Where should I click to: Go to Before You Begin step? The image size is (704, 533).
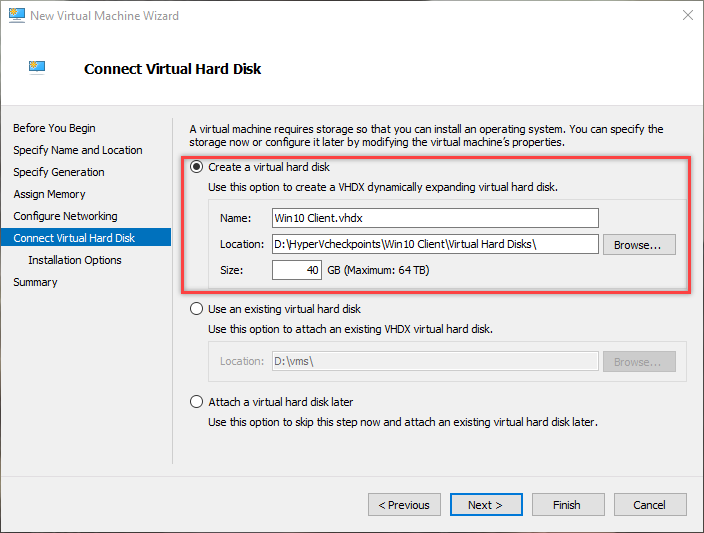[54, 128]
